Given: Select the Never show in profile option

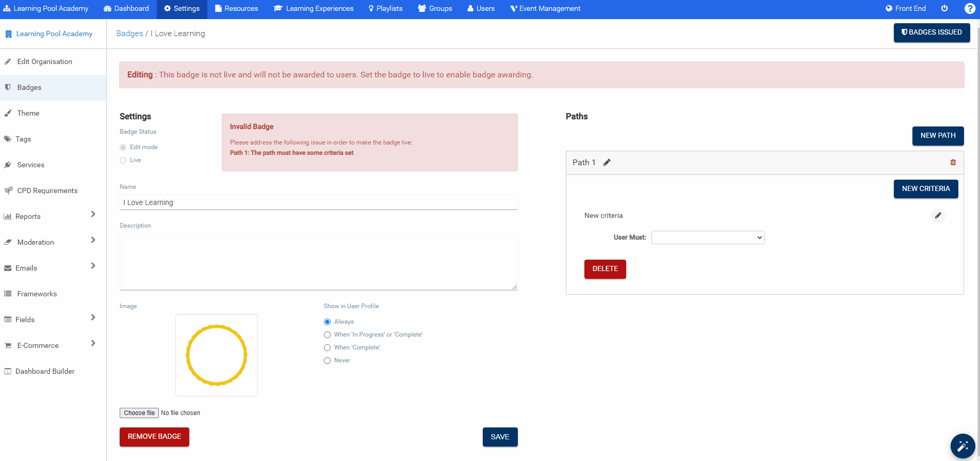Looking at the screenshot, I should (327, 361).
